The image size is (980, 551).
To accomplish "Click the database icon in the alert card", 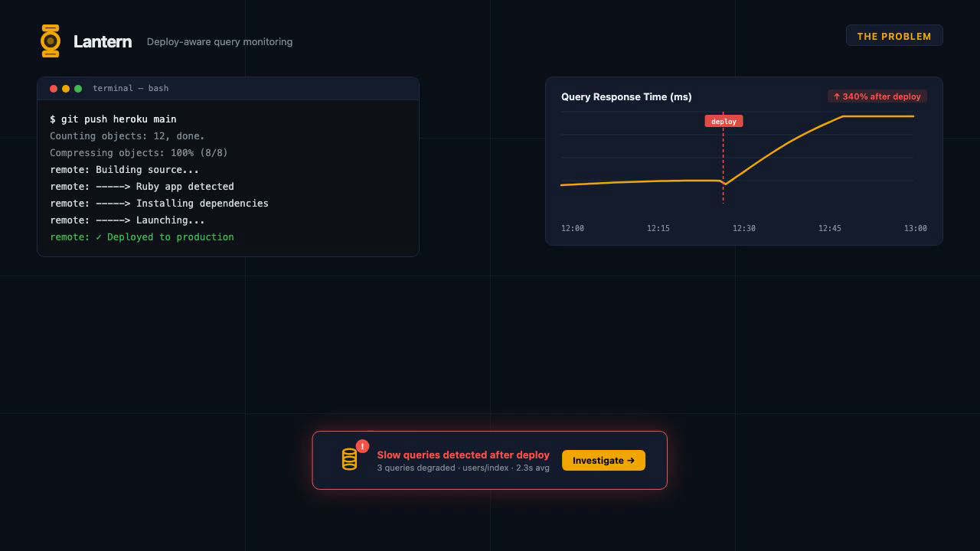I will [350, 459].
